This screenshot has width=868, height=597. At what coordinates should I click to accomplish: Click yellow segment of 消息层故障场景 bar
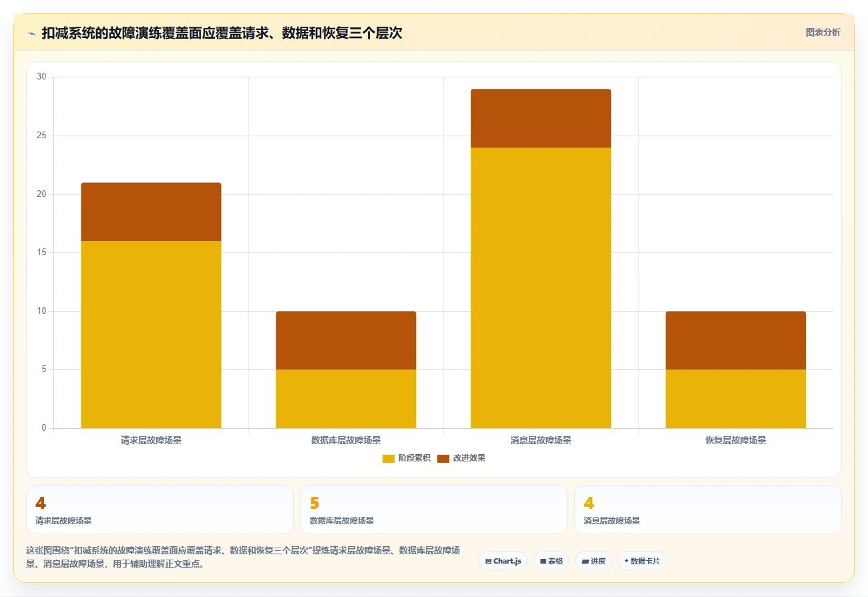pyautogui.click(x=541, y=287)
